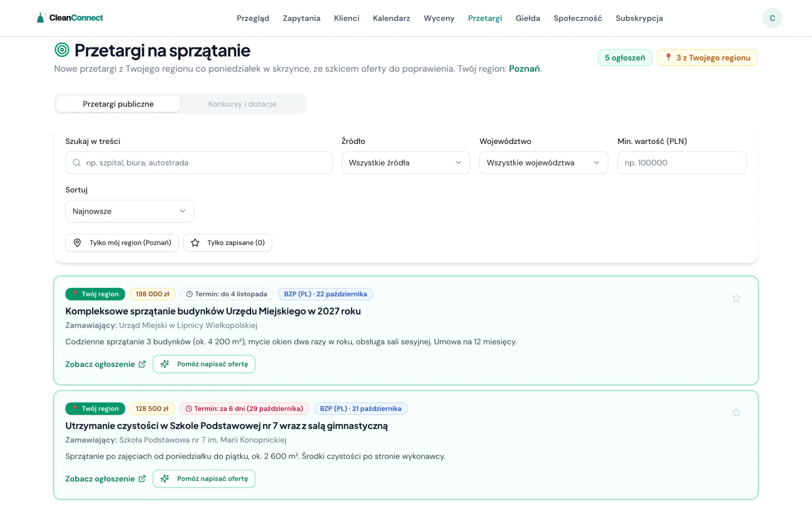Switch to Konkursy i dotacje tab

tap(242, 104)
